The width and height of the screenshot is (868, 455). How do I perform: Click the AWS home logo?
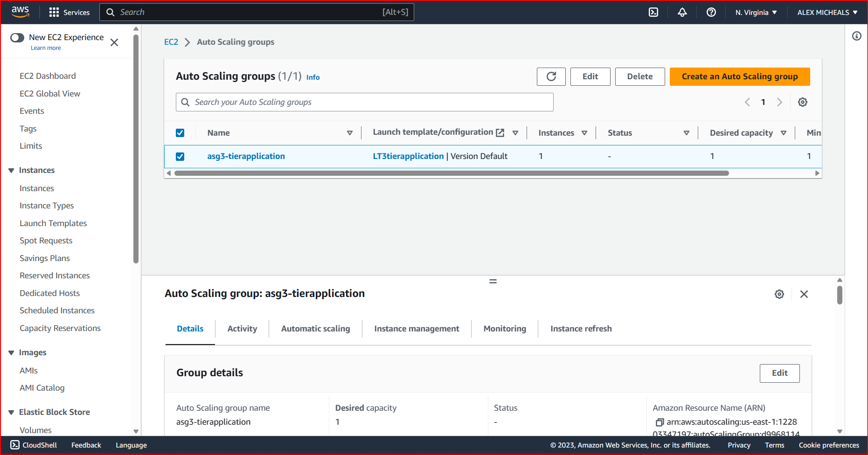[20, 12]
